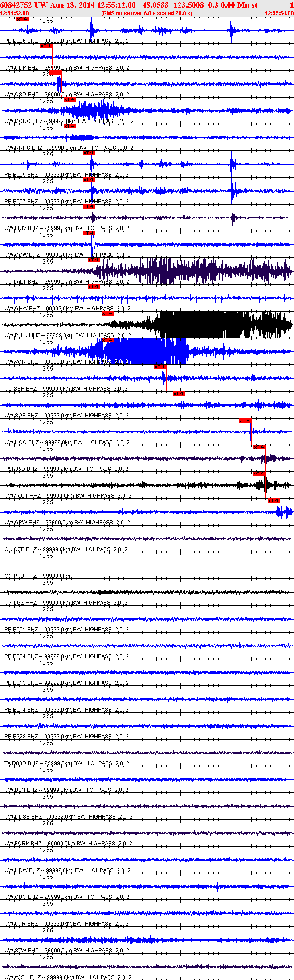Click the 'PB B928 EHZ' station label

click(x=21, y=737)
